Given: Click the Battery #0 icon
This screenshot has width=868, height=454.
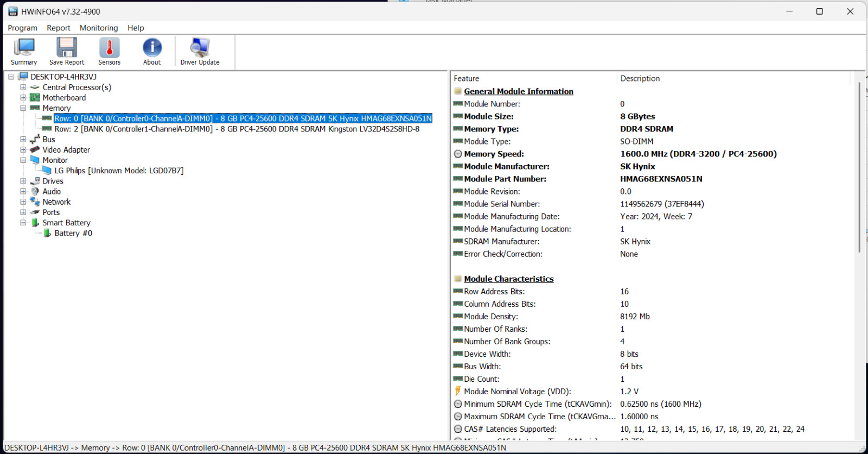Looking at the screenshot, I should coord(47,233).
